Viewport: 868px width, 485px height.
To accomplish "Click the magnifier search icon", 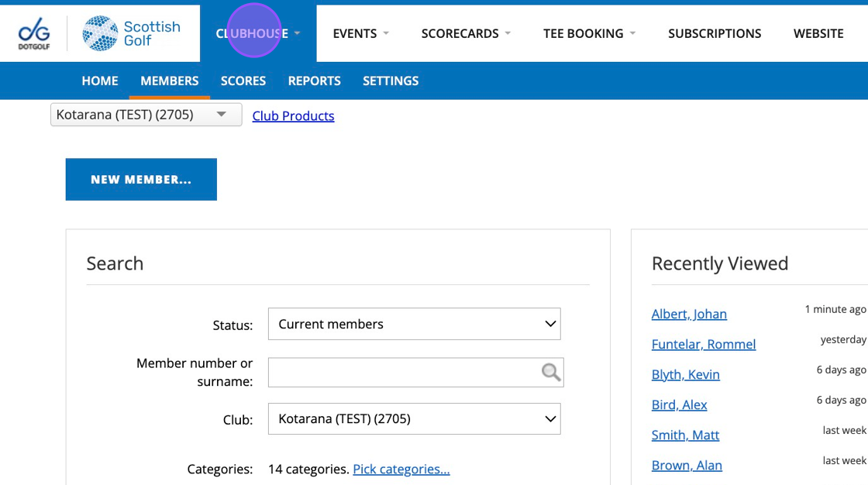I will pos(551,372).
